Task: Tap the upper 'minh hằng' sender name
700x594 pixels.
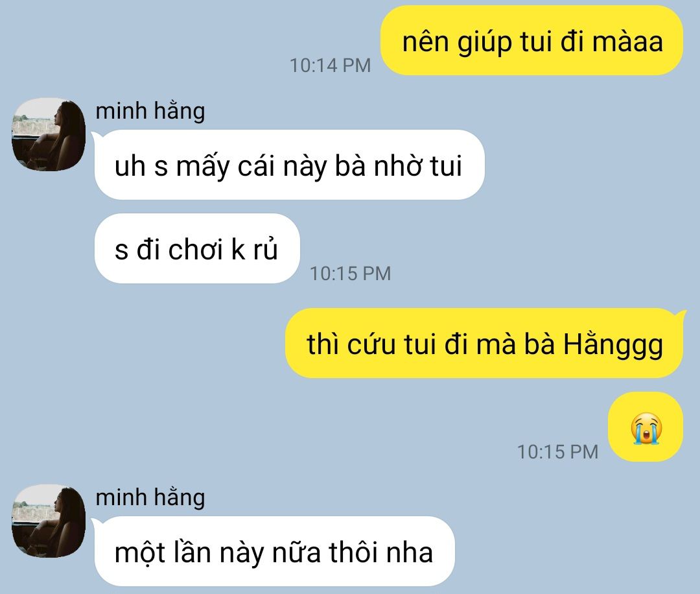Action: (150, 111)
